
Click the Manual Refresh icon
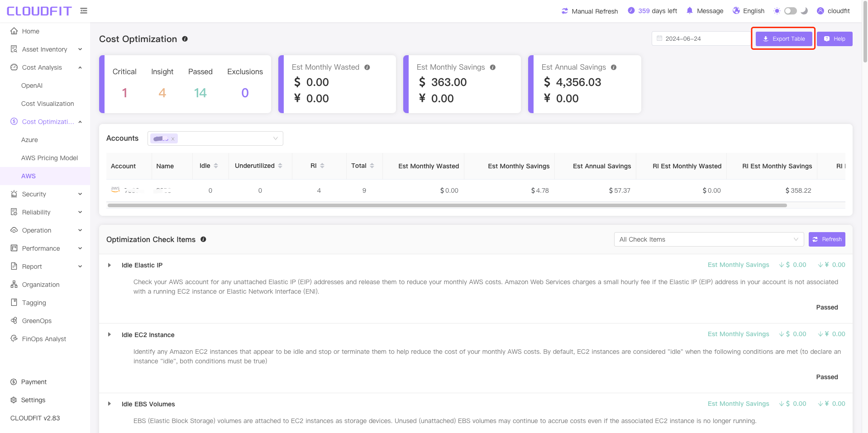[565, 11]
